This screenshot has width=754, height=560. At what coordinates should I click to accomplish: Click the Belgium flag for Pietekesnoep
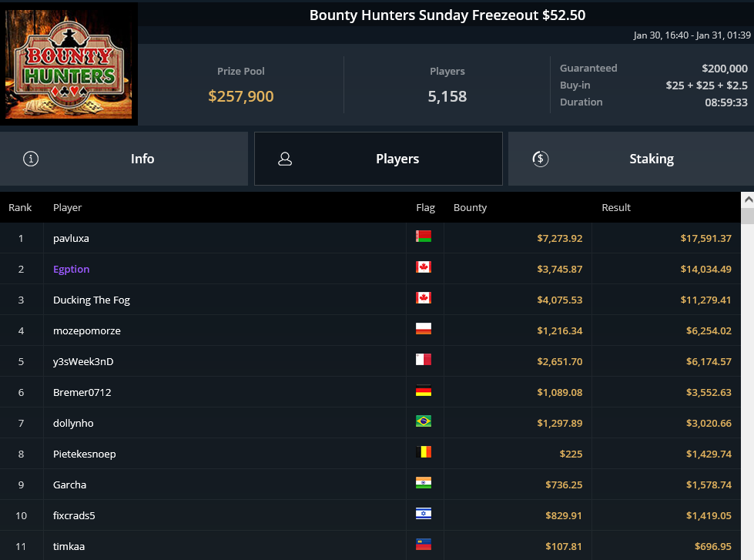coord(423,451)
